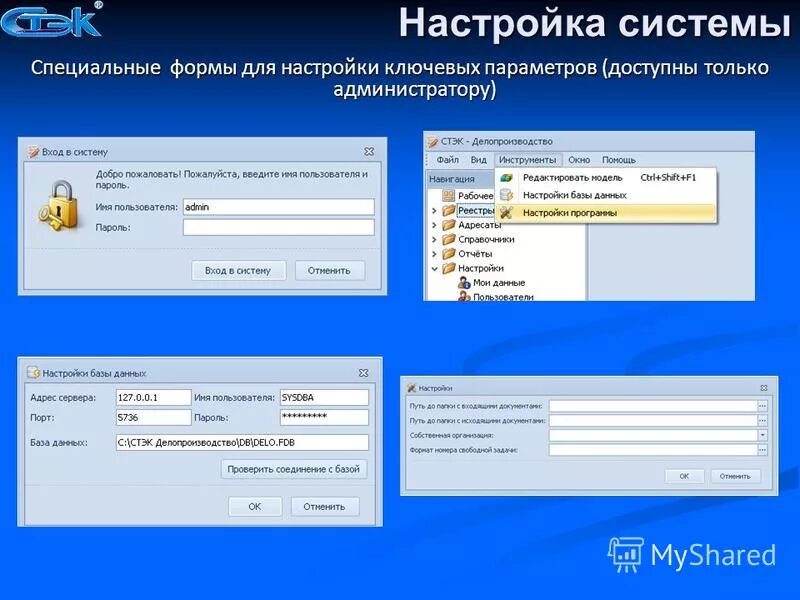Click the users icon next to 'Пользователи'

(x=464, y=296)
